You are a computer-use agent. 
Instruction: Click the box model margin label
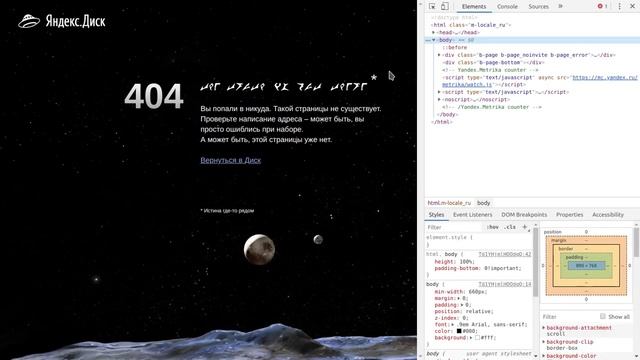559,240
